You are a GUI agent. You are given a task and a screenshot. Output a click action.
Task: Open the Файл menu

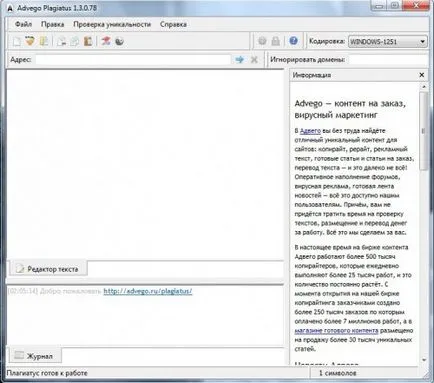[x=23, y=24]
